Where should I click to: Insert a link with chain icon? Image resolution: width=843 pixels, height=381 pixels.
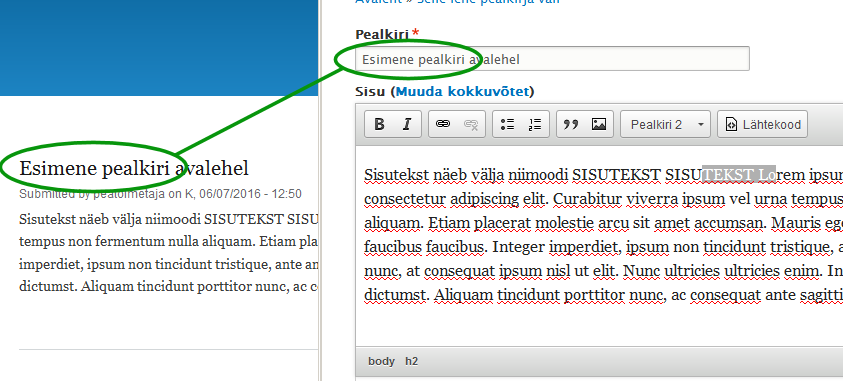(x=442, y=125)
